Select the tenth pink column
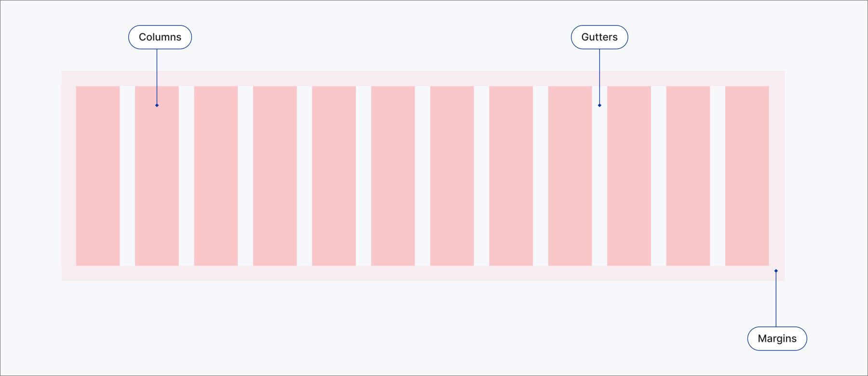Viewport: 868px width, 376px height. click(629, 176)
